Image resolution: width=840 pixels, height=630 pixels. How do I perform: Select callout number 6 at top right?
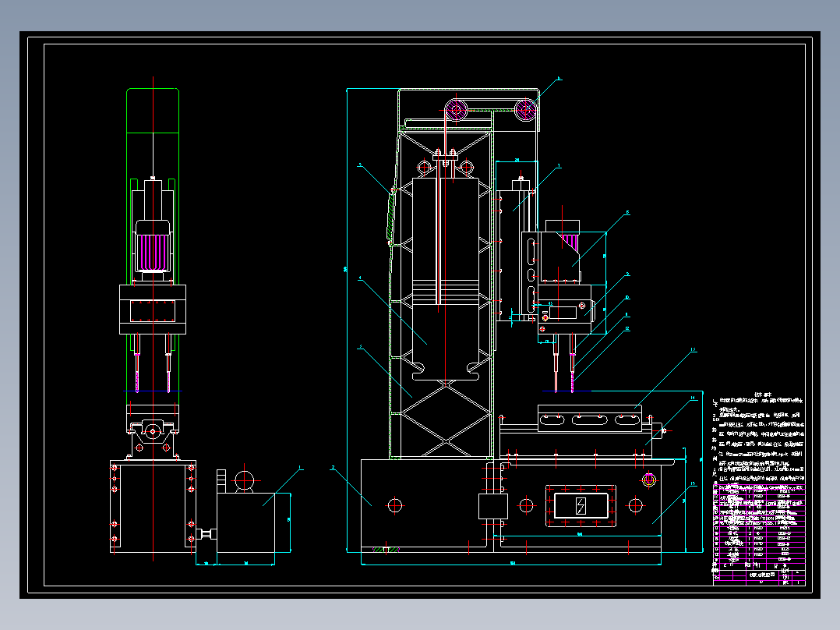point(559,78)
